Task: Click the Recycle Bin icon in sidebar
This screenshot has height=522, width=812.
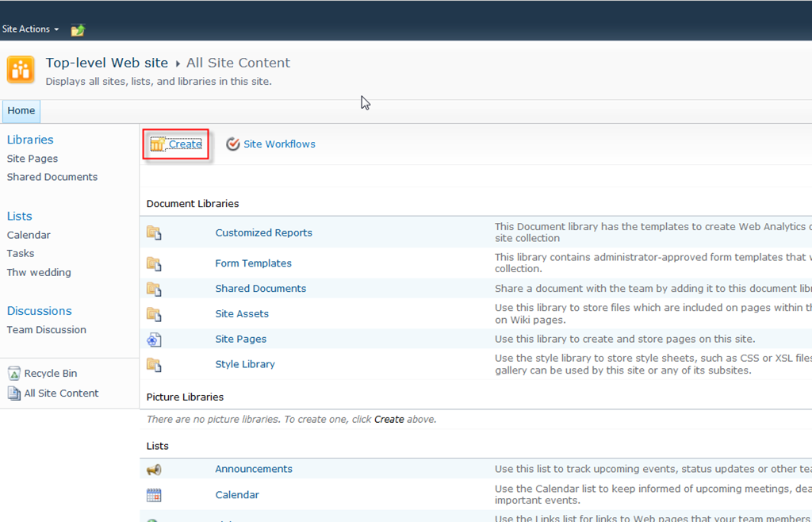Action: [14, 374]
